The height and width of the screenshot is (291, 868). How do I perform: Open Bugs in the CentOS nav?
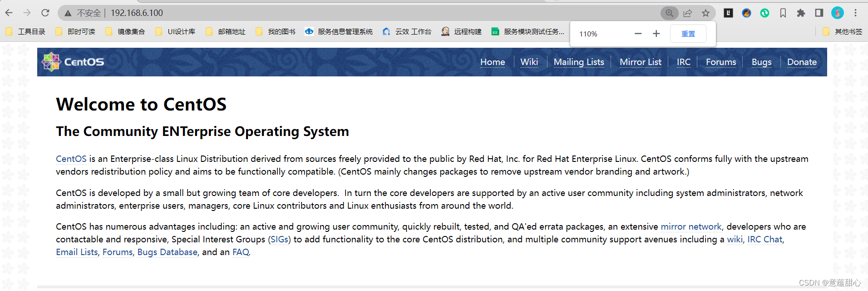pyautogui.click(x=761, y=62)
